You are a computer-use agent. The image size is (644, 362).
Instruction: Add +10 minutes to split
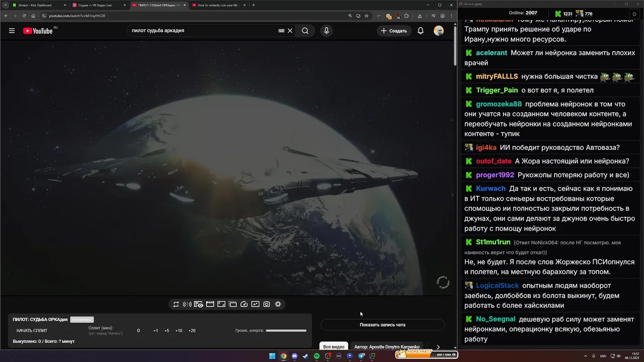coord(179,331)
